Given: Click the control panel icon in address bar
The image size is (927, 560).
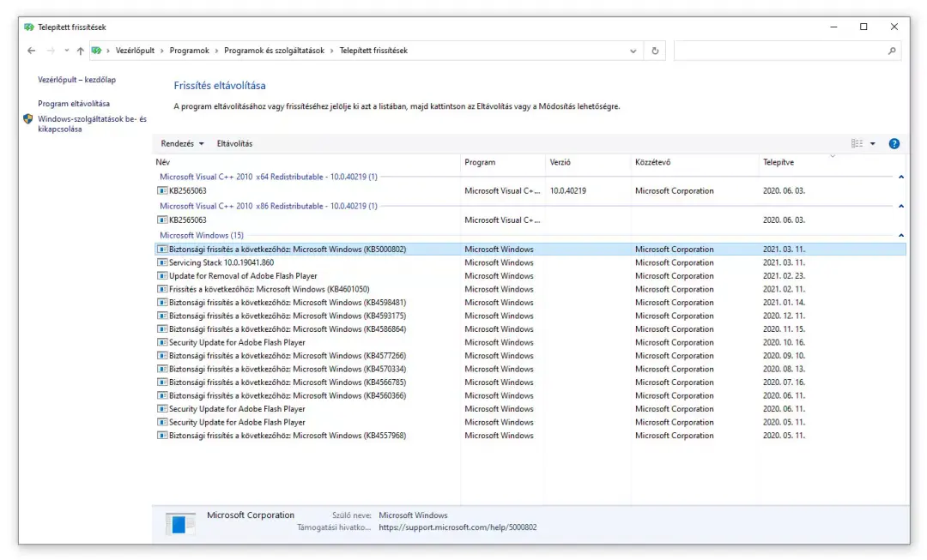Looking at the screenshot, I should (x=96, y=51).
